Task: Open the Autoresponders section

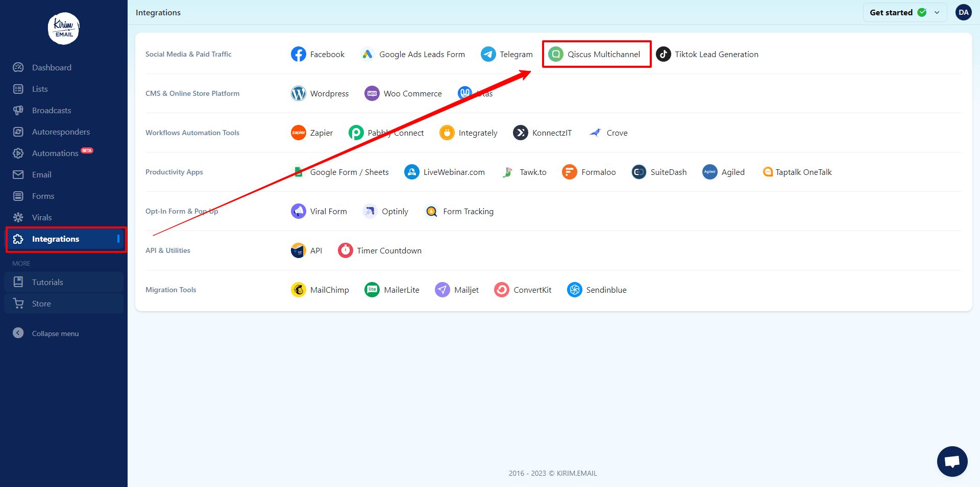Action: (x=64, y=132)
